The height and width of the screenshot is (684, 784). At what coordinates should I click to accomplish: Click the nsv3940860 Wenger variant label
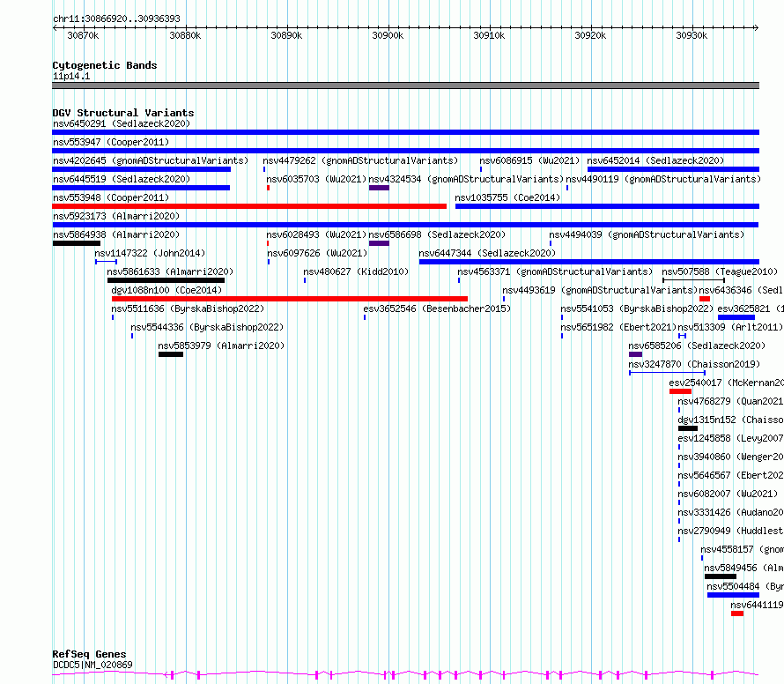pos(730,457)
